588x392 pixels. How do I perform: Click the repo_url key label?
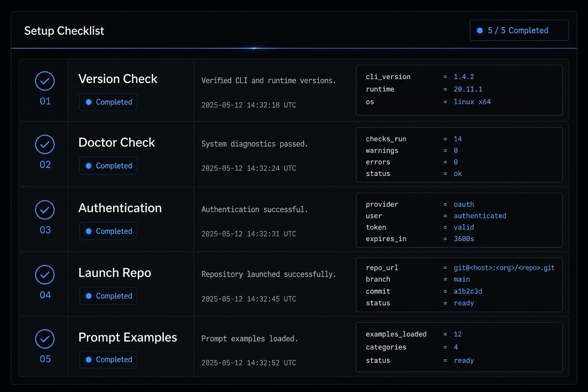pyautogui.click(x=382, y=268)
